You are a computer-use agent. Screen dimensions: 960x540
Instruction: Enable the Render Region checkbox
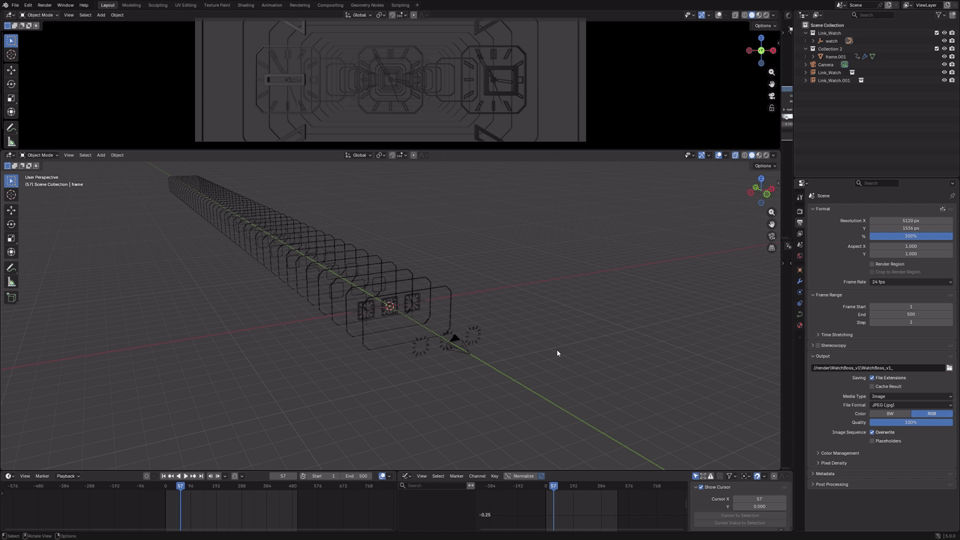coord(872,264)
